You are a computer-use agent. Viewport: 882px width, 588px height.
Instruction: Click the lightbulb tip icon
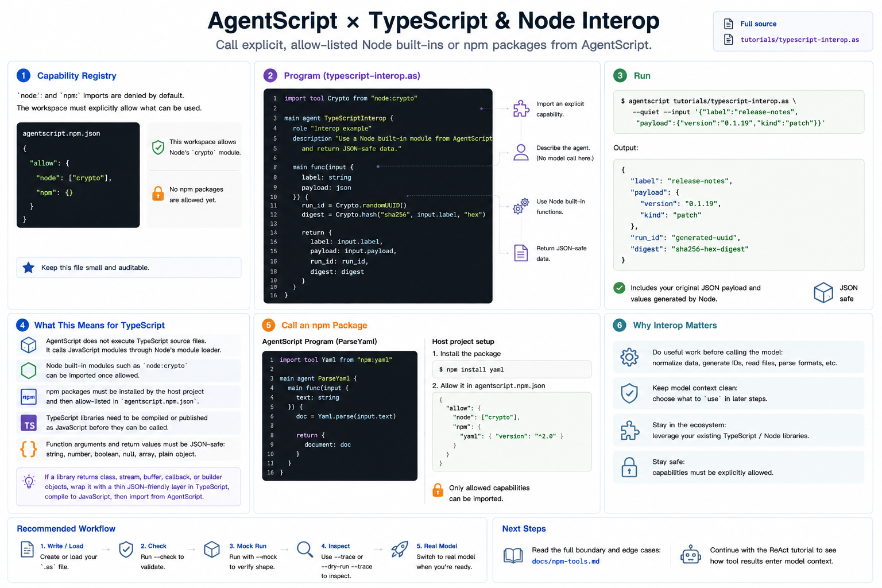click(29, 481)
